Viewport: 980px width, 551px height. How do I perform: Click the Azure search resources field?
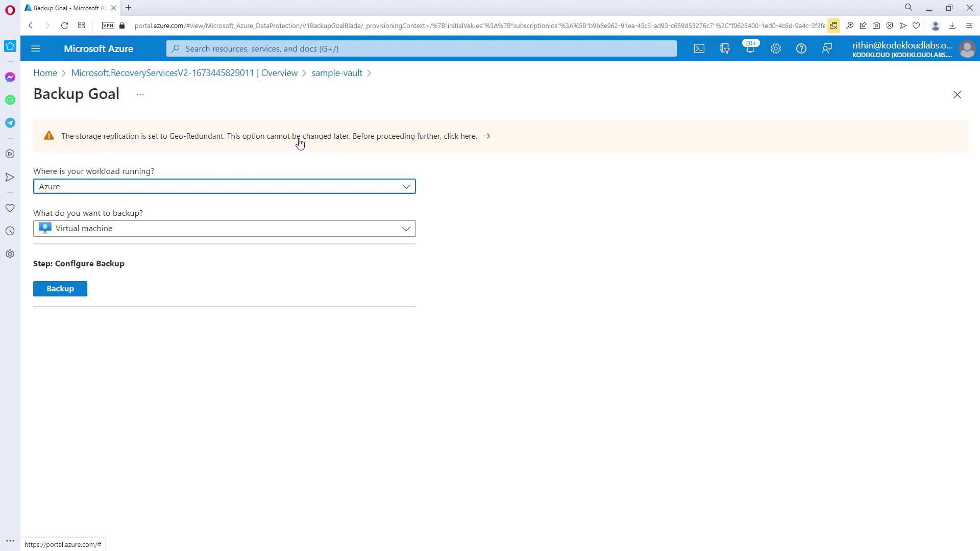[421, 48]
